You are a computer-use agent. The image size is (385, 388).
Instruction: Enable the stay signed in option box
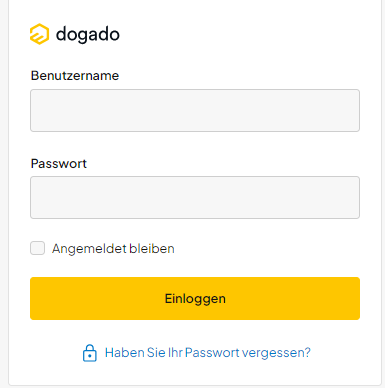[38, 248]
